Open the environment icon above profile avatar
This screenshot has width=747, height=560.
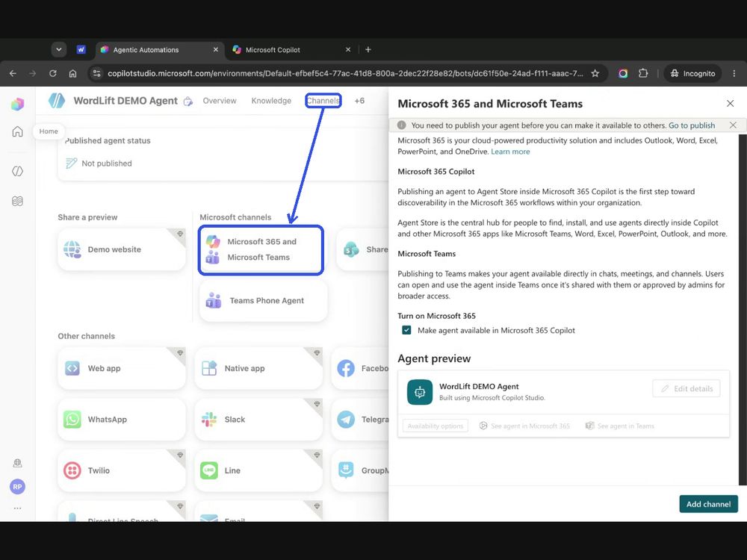point(18,463)
